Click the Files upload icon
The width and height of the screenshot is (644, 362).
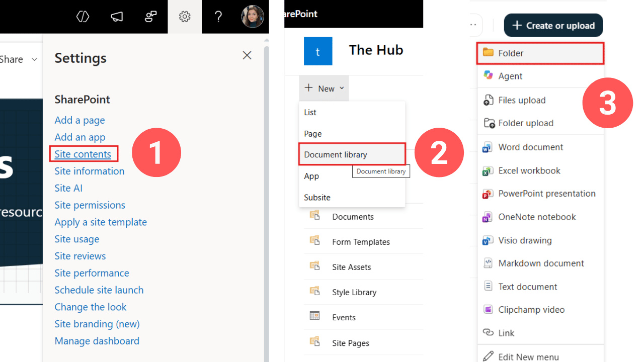click(x=488, y=100)
